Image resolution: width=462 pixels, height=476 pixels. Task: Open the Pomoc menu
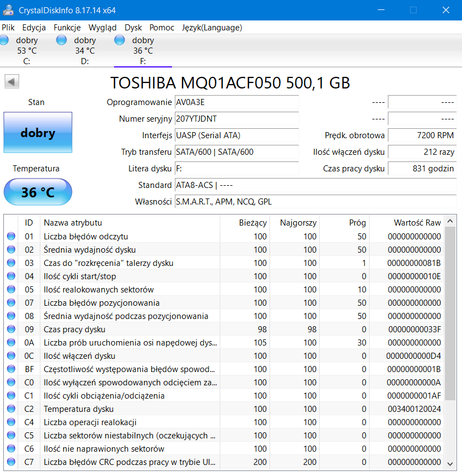tap(162, 28)
